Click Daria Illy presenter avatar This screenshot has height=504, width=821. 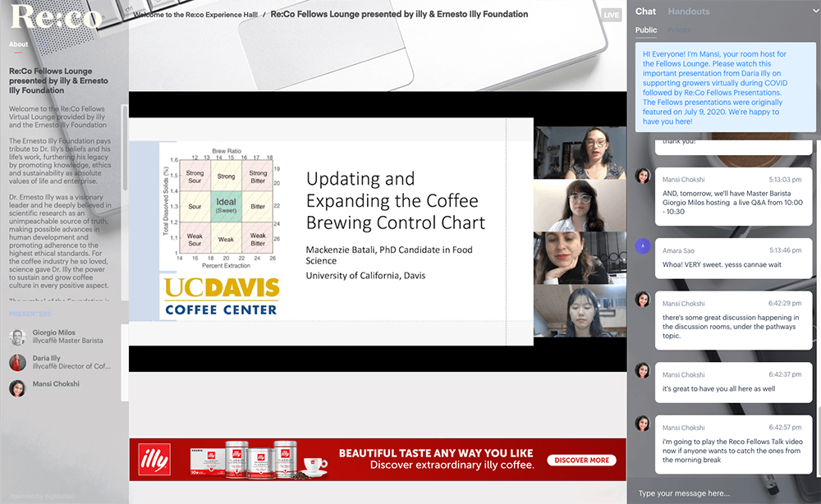(17, 363)
